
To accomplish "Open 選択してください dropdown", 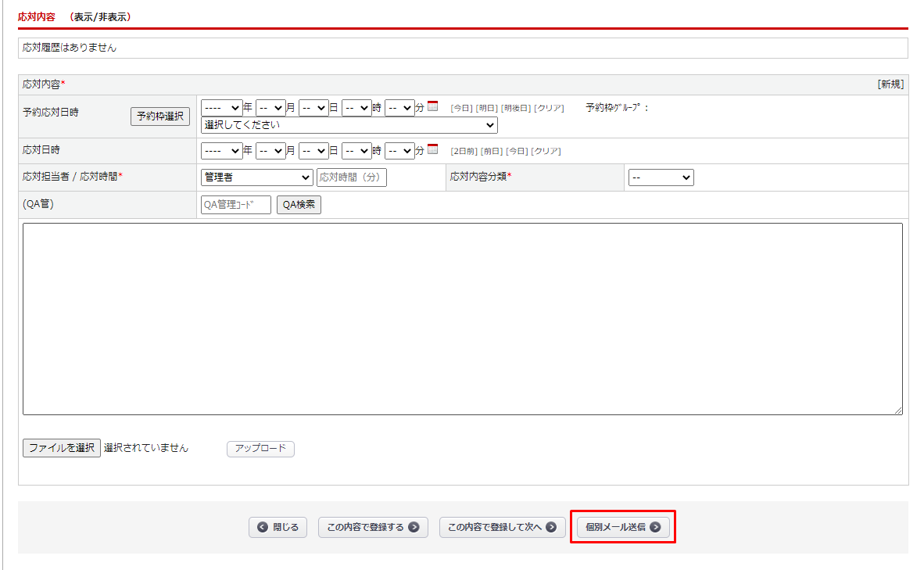I will (349, 125).
